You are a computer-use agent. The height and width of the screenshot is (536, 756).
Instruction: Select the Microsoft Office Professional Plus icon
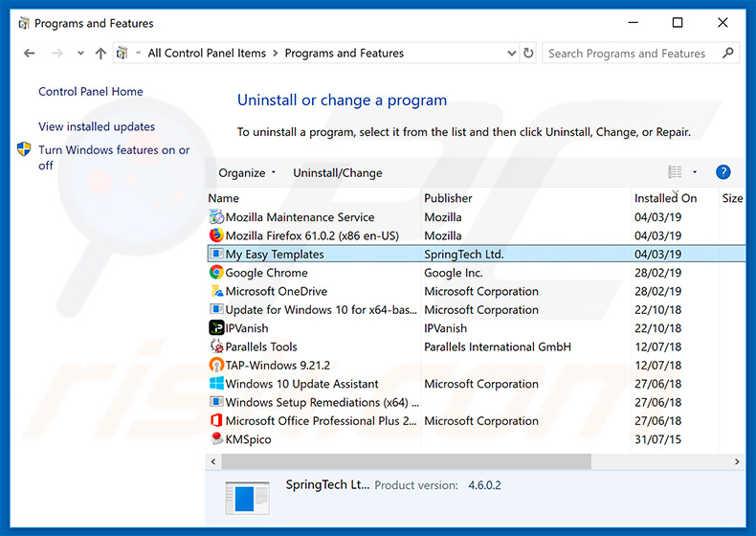(x=216, y=420)
